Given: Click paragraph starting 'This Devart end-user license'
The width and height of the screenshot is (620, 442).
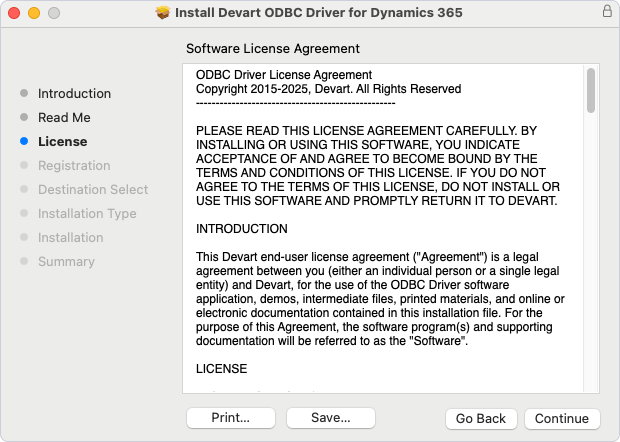Looking at the screenshot, I should tap(380, 299).
